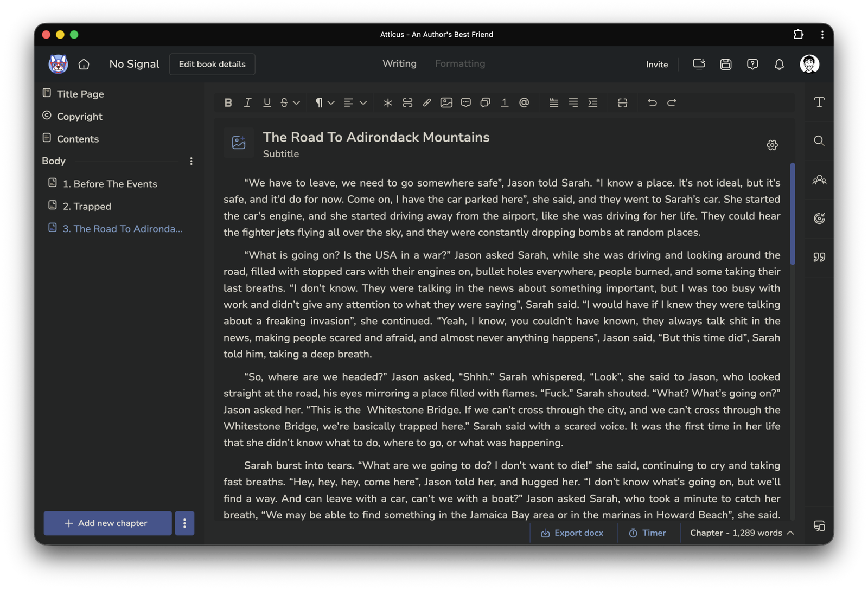The height and width of the screenshot is (590, 868).
Task: Open the paragraph style dropdown
Action: point(324,102)
